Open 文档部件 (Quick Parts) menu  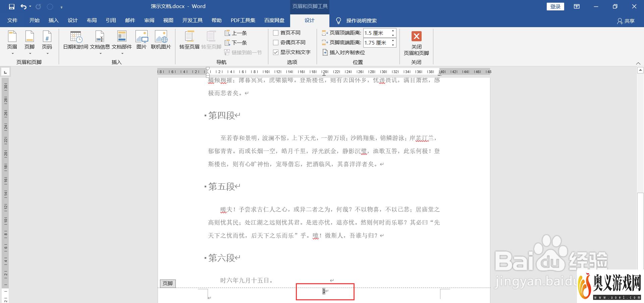(122, 43)
